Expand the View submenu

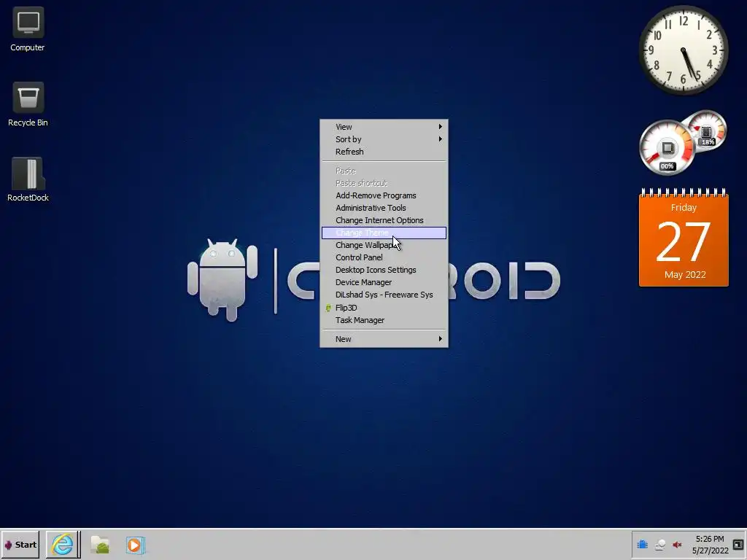[384, 127]
